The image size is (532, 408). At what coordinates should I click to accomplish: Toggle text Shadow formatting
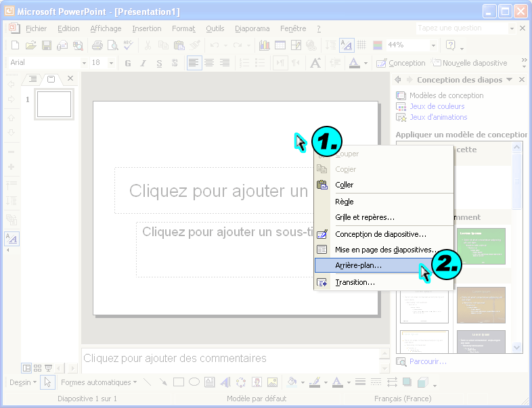[175, 63]
